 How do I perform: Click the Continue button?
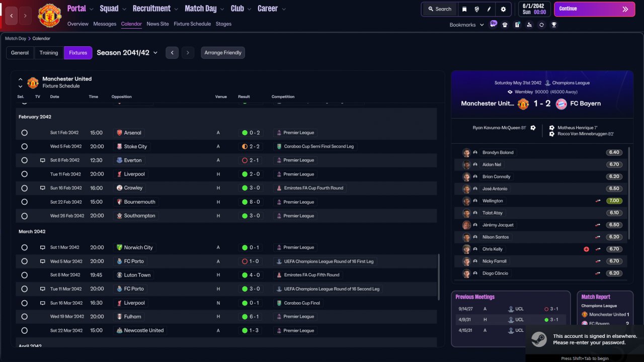594,9
